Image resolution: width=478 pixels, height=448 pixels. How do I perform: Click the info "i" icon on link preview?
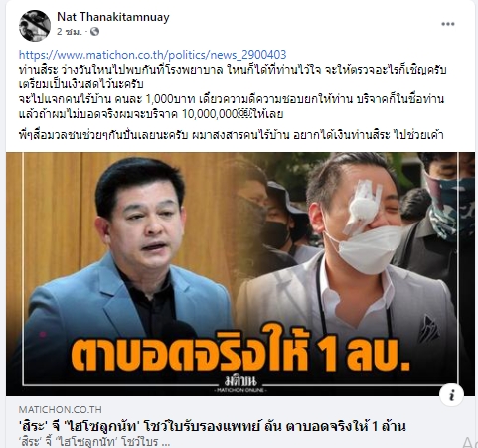click(x=451, y=395)
